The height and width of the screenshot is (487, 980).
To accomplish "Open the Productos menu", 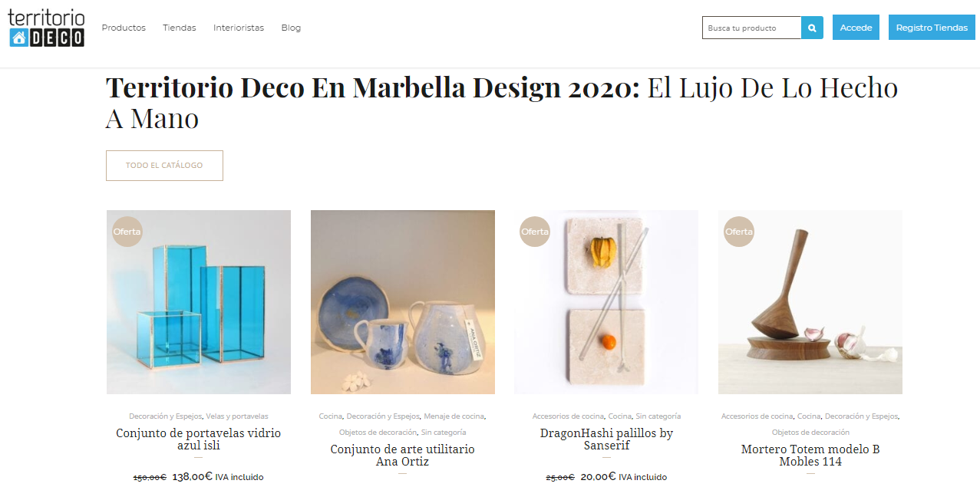I will tap(124, 28).
